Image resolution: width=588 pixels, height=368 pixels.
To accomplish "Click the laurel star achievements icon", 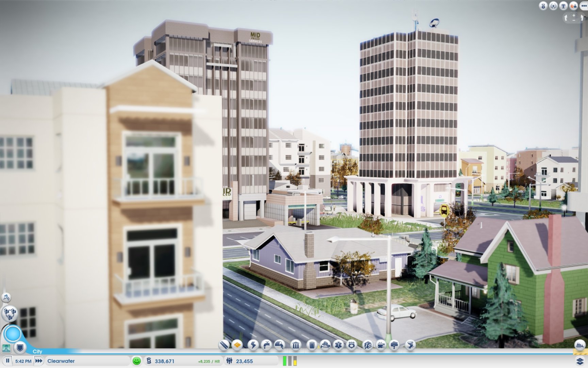I will tap(554, 5).
